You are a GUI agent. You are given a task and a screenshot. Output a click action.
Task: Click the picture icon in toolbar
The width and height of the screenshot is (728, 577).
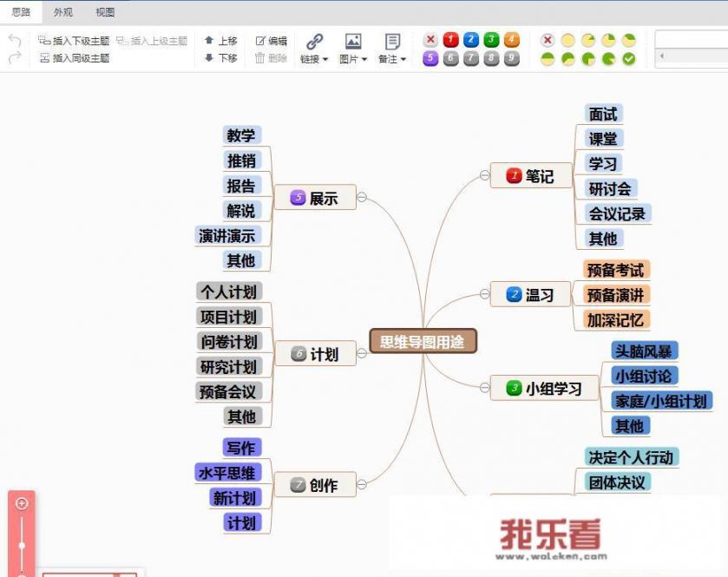[x=353, y=42]
